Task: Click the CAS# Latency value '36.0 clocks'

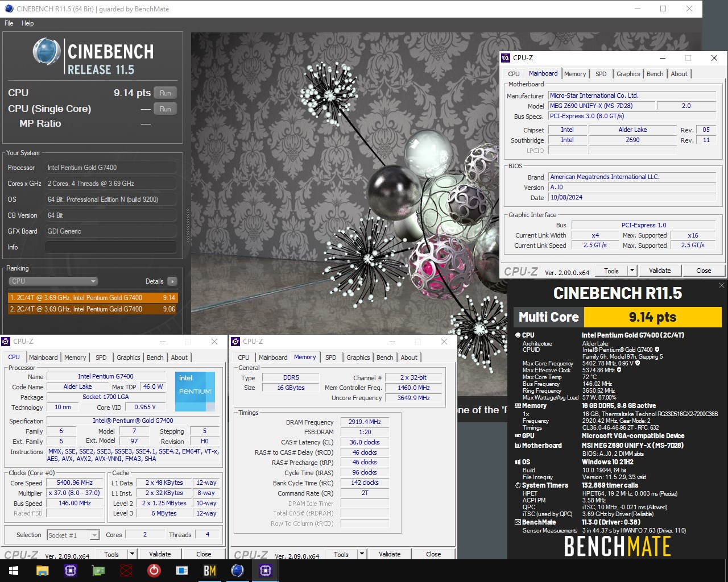Action: pyautogui.click(x=365, y=442)
